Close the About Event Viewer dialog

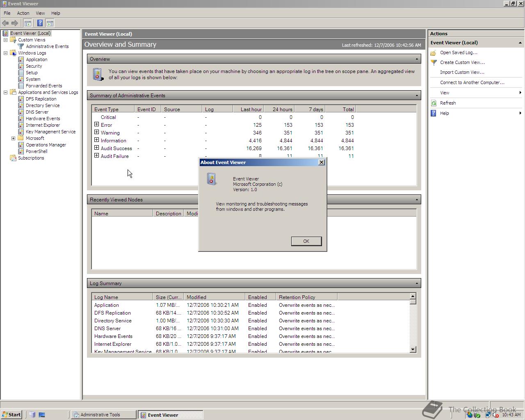pyautogui.click(x=322, y=162)
